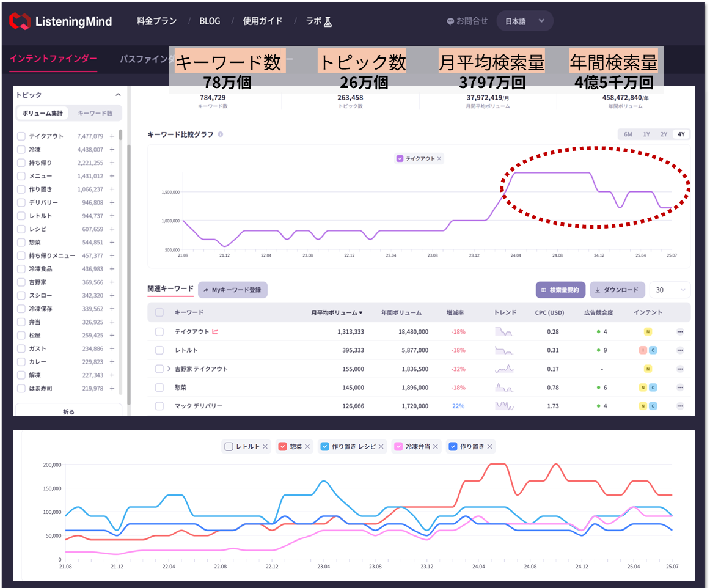This screenshot has height=588, width=710.
Task: Collapse the トピック panel chevron
Action: 118,95
